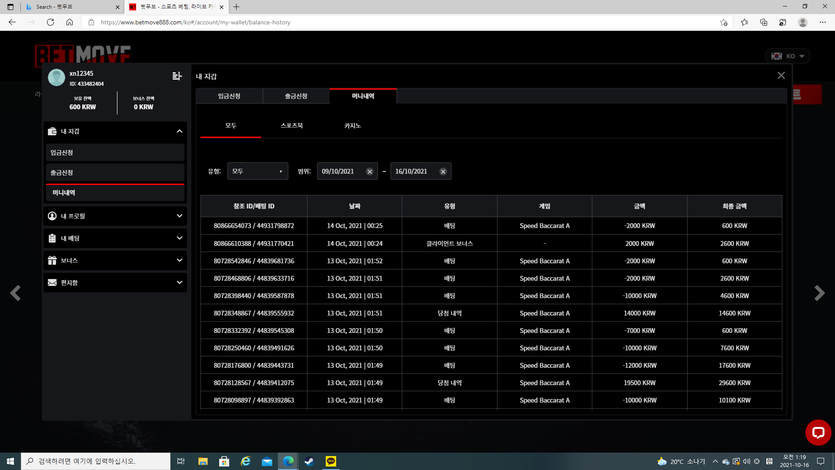Image resolution: width=835 pixels, height=470 pixels.
Task: Open the browser favorites list icon
Action: [744, 22]
